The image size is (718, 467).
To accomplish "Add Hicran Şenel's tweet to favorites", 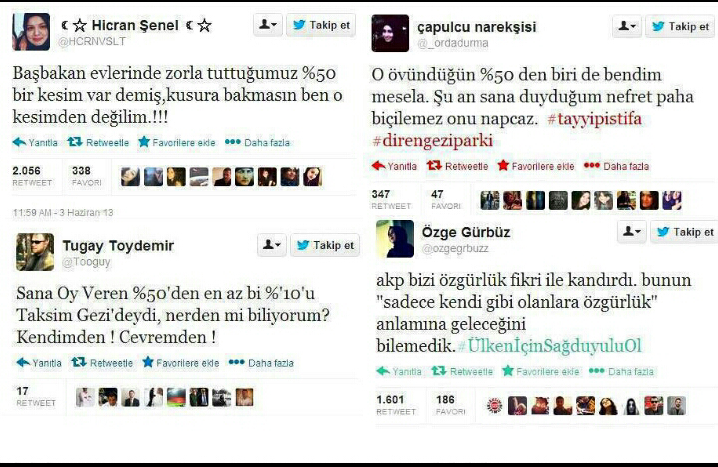I will 177,142.
